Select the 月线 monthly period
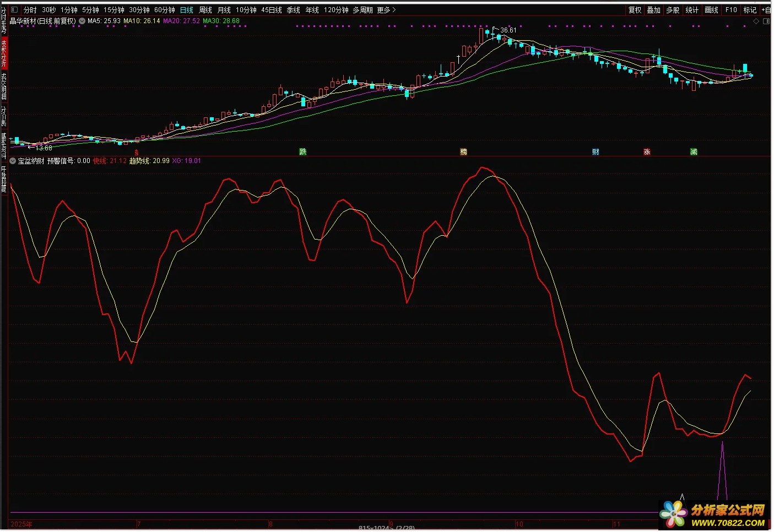The width and height of the screenshot is (774, 532). coord(224,10)
